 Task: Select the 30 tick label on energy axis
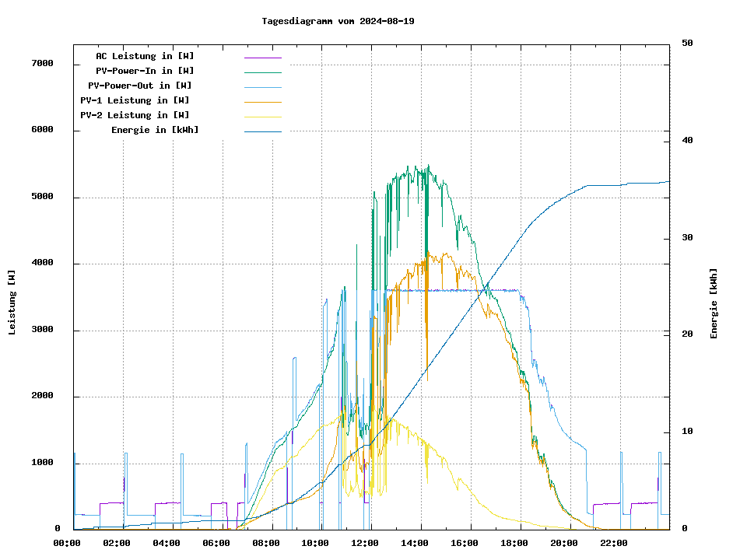pyautogui.click(x=687, y=238)
